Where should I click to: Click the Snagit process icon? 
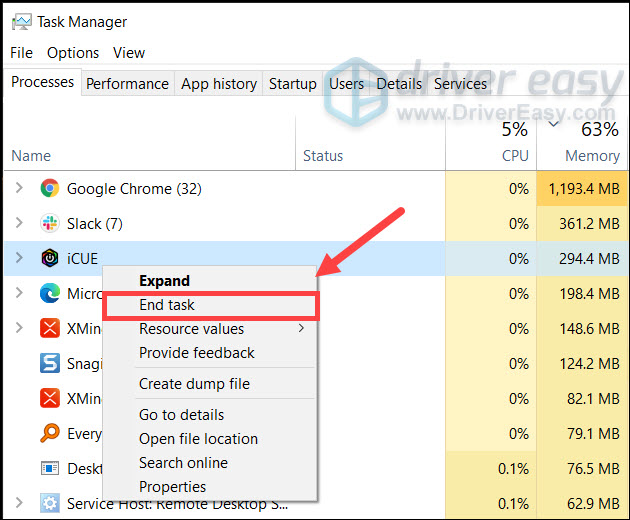tap(50, 362)
